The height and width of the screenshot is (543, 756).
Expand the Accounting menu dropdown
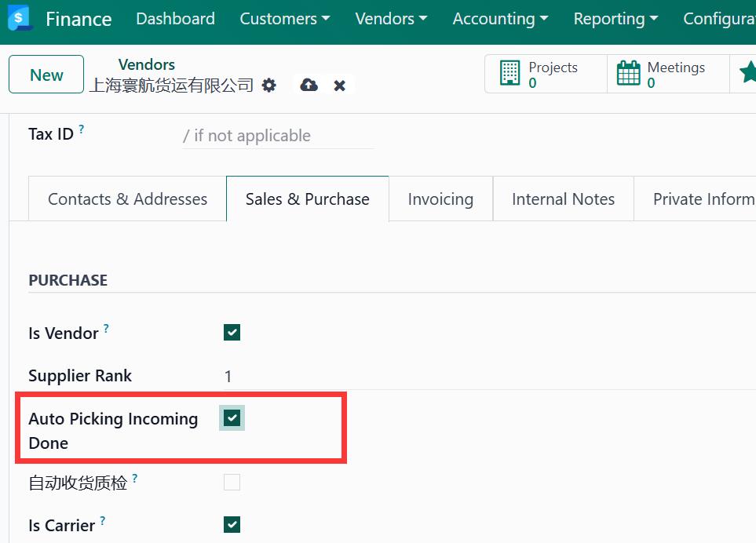(500, 19)
